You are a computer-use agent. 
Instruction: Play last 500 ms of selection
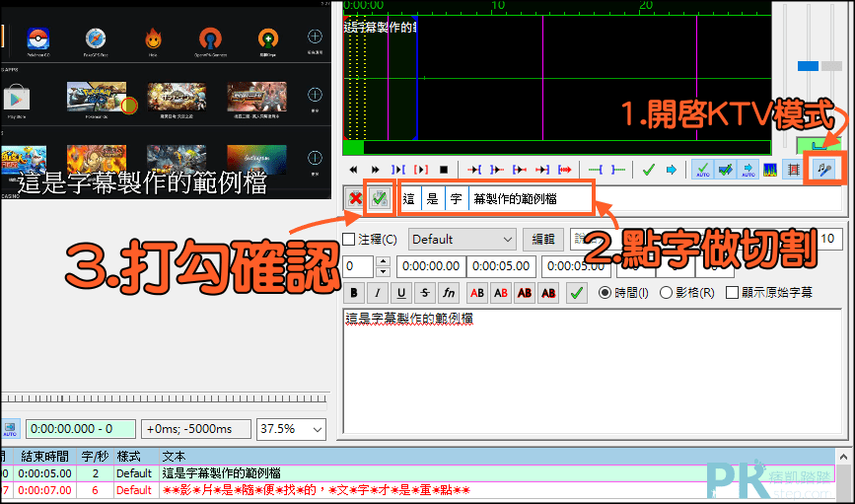click(x=542, y=170)
